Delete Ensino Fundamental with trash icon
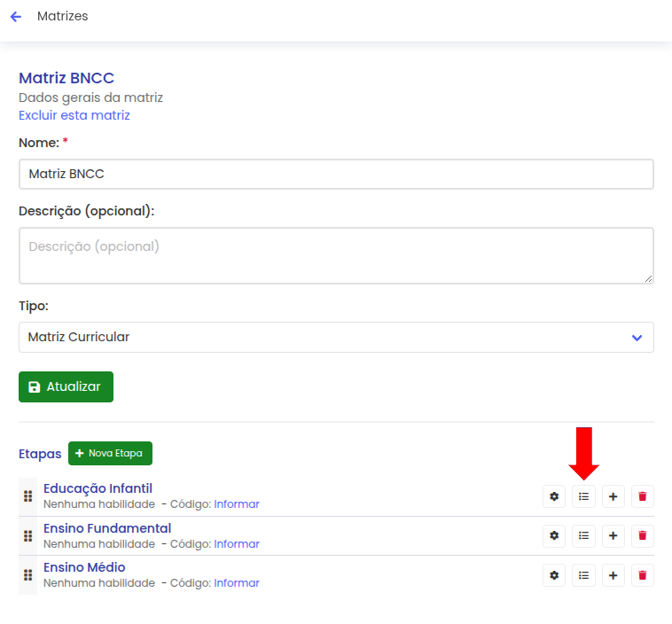This screenshot has height=624, width=672. (x=643, y=535)
